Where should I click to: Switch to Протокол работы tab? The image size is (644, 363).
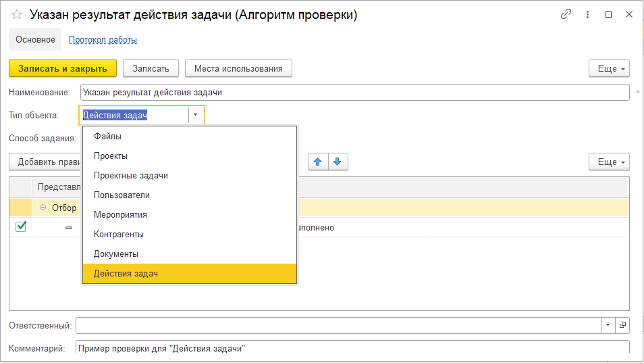click(x=103, y=40)
